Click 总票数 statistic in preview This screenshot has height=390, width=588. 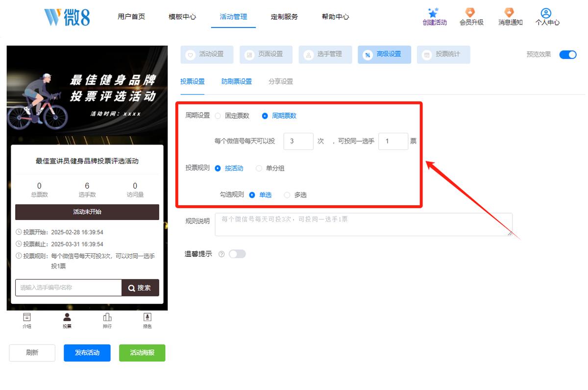[39, 190]
